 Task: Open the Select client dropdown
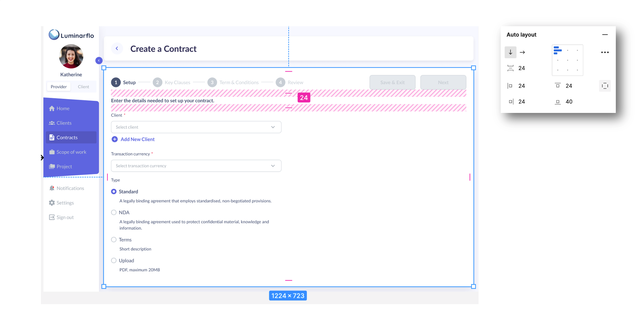(x=196, y=127)
